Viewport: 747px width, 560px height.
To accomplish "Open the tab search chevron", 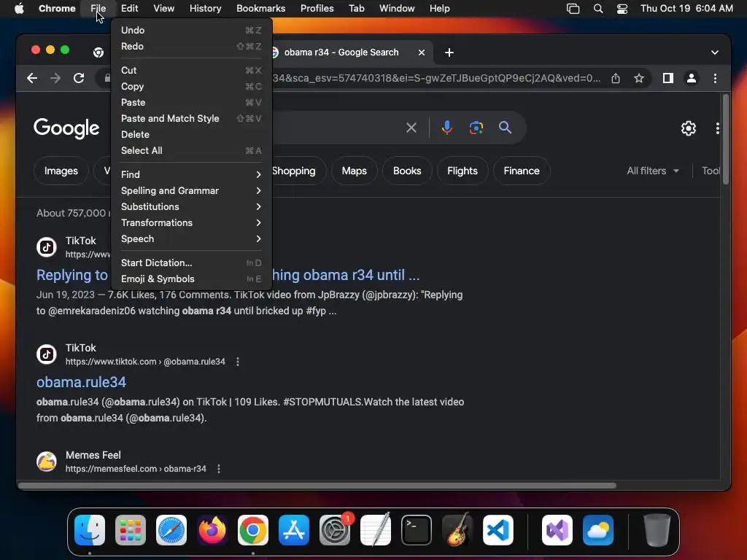I will (x=714, y=52).
